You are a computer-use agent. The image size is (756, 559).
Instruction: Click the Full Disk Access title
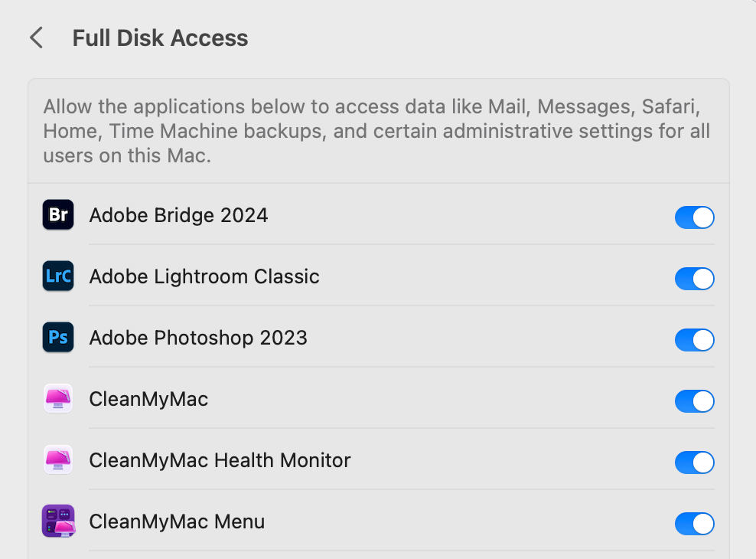pyautogui.click(x=160, y=38)
